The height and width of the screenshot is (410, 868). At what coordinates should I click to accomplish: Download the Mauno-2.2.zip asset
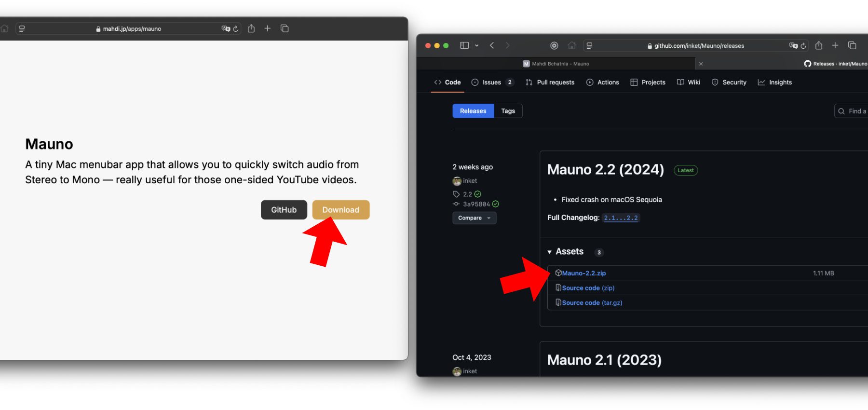click(583, 273)
